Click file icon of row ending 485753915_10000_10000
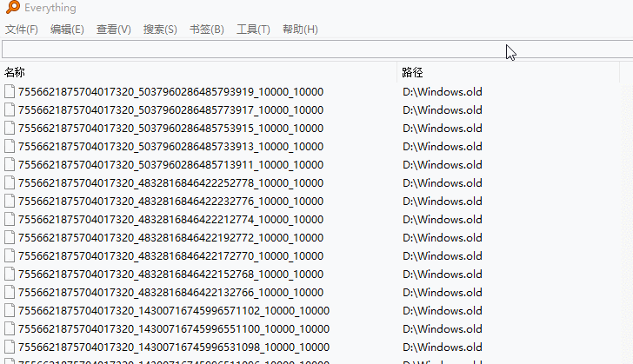The width and height of the screenshot is (633, 364). [x=10, y=128]
